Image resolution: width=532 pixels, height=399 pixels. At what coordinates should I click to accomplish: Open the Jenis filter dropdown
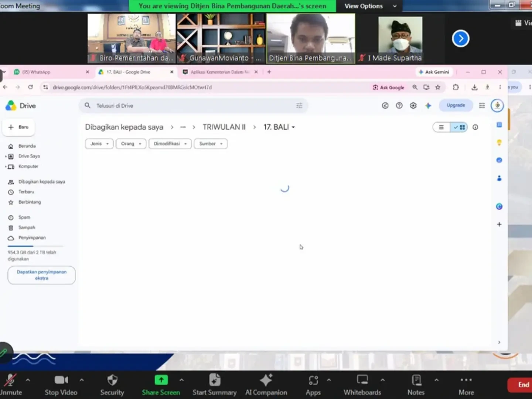(99, 144)
